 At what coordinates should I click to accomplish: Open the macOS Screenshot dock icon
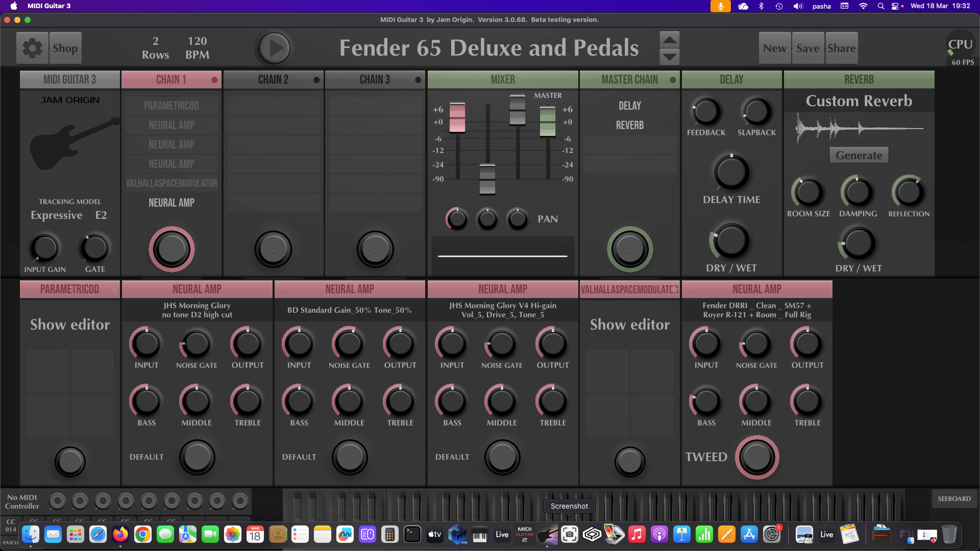pos(569,534)
